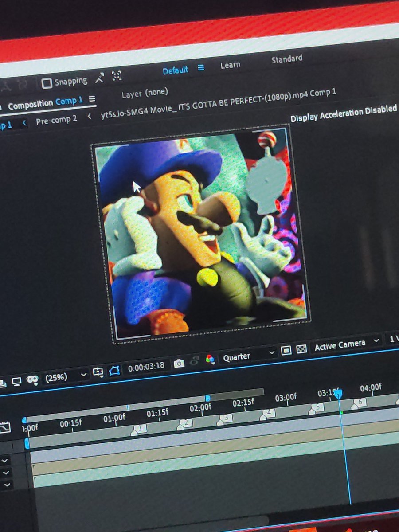Take a snapshot with the camera icon
399x532 pixels.
click(179, 364)
